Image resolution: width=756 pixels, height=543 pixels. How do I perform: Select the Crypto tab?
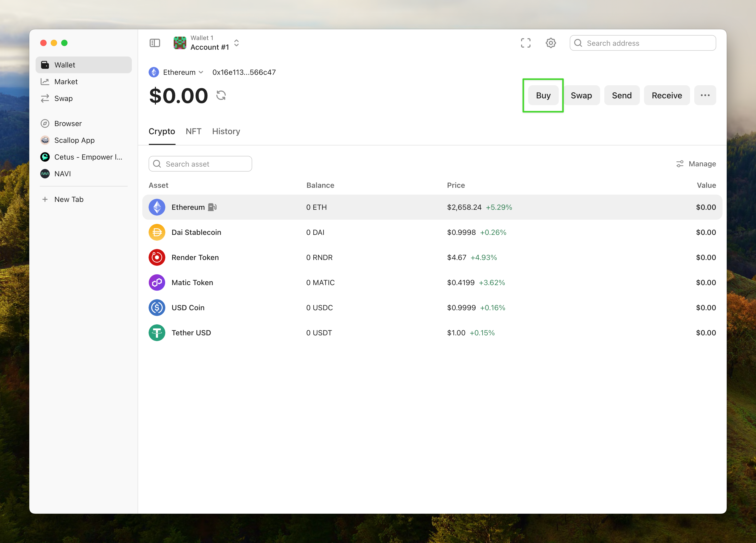162,131
